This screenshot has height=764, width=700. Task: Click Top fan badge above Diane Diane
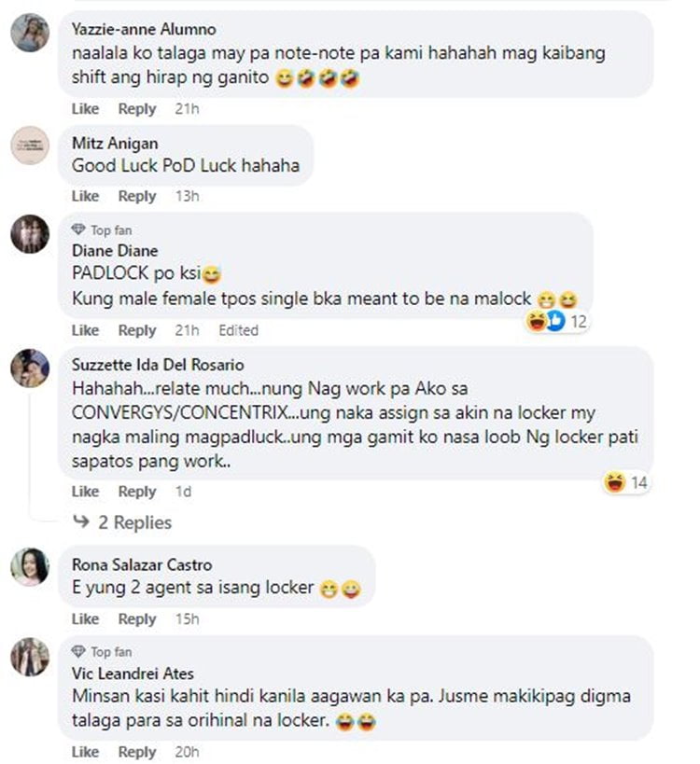[x=102, y=229]
